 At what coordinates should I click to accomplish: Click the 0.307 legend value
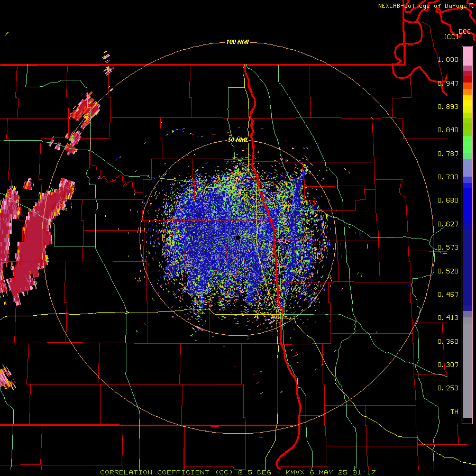[448, 365]
